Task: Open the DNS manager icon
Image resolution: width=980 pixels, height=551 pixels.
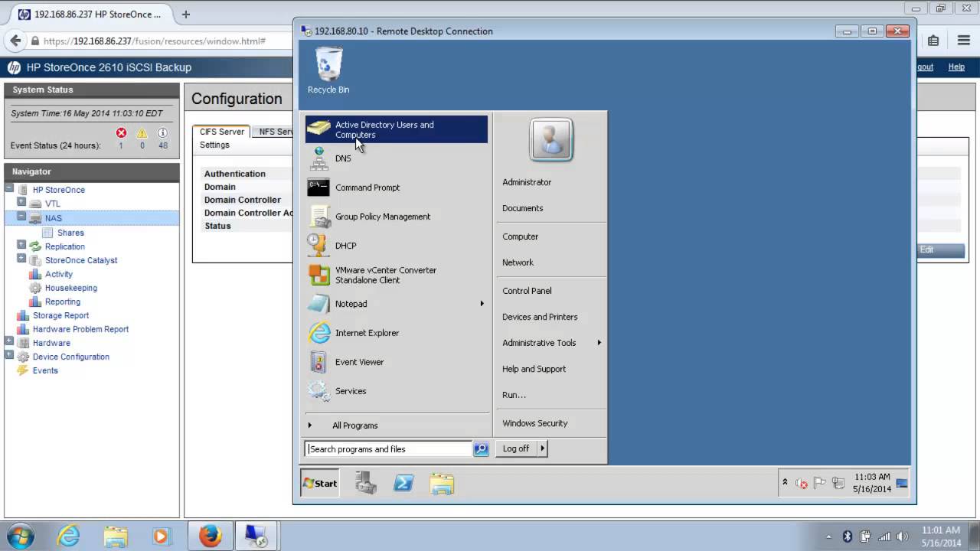Action: [x=318, y=158]
